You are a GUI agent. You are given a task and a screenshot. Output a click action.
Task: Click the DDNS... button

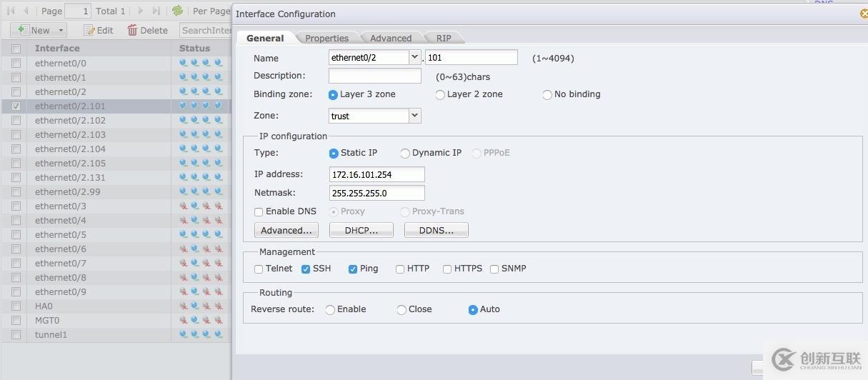436,230
